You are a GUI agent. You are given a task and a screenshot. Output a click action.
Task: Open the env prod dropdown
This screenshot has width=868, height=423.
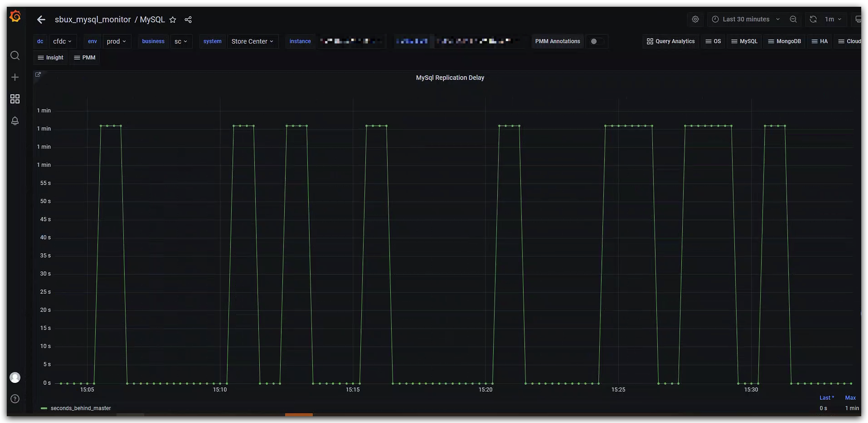point(116,41)
